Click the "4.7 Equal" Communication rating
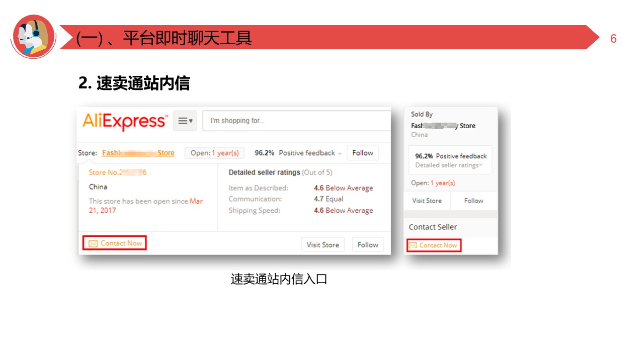644x362 pixels. pos(329,199)
